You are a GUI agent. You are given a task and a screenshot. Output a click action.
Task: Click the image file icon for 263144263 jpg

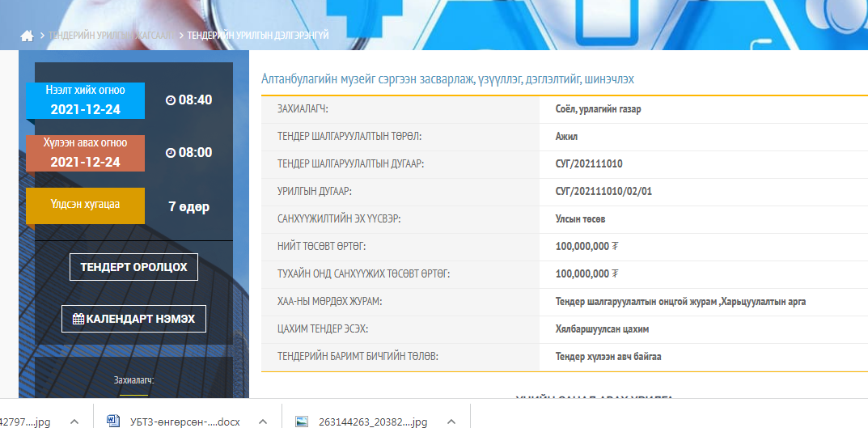tap(302, 421)
